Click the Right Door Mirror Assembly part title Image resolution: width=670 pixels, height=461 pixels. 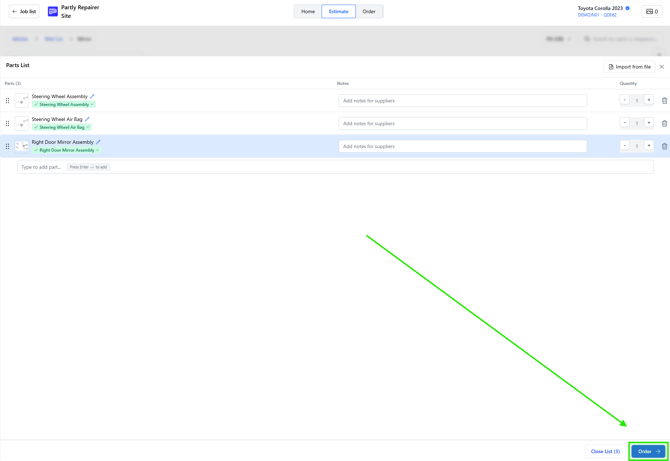pyautogui.click(x=62, y=142)
